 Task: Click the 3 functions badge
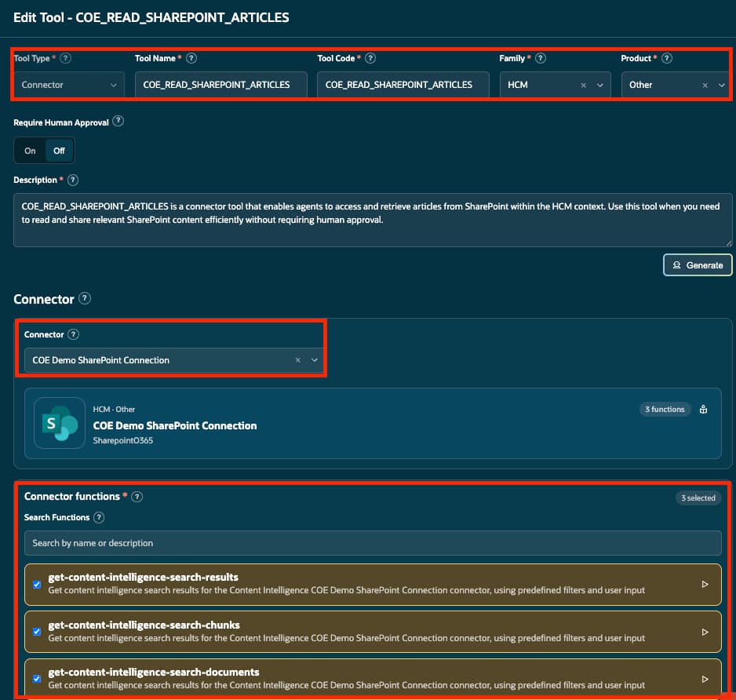pyautogui.click(x=665, y=410)
